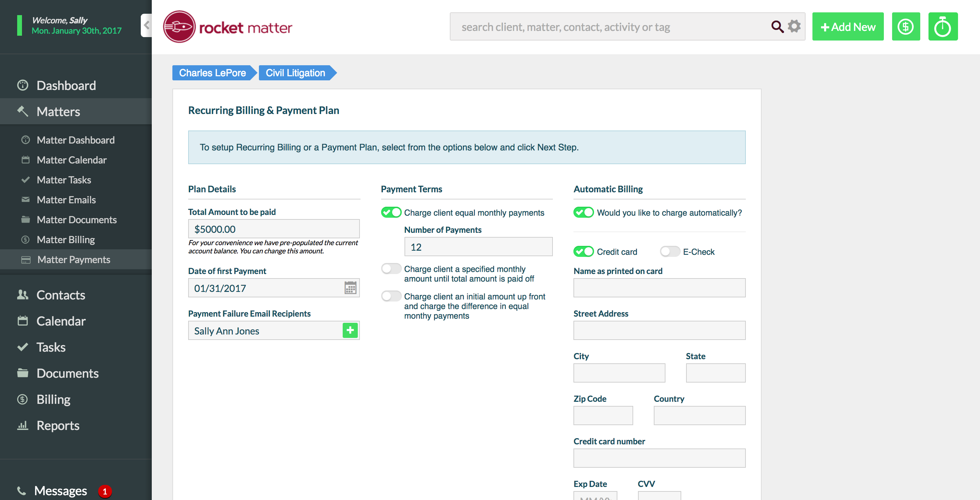Screen dimensions: 980x500
Task: Enable specified monthly amount toggle
Action: point(391,269)
